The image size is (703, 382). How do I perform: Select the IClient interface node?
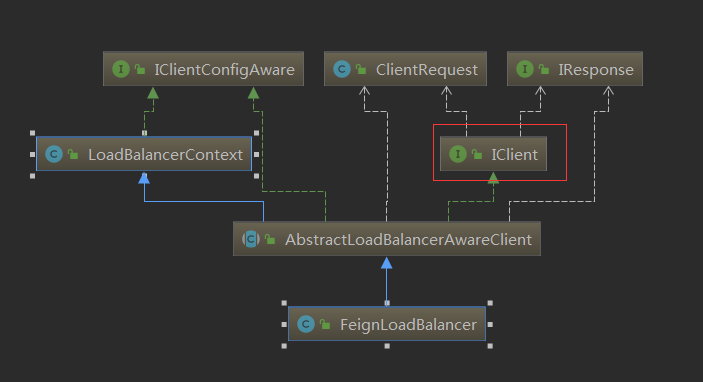click(x=493, y=154)
